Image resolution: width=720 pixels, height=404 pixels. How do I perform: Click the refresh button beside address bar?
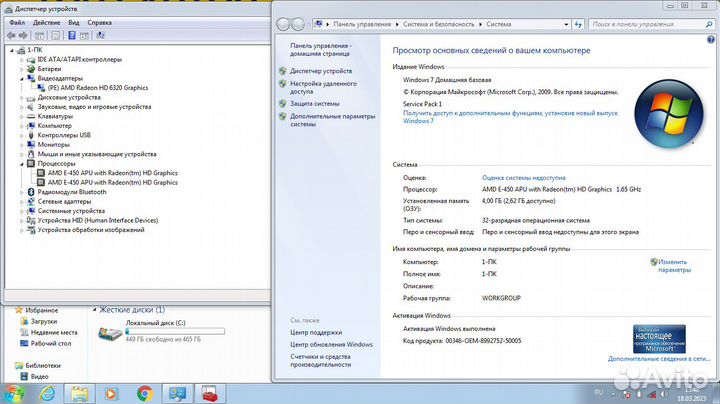coord(578,24)
